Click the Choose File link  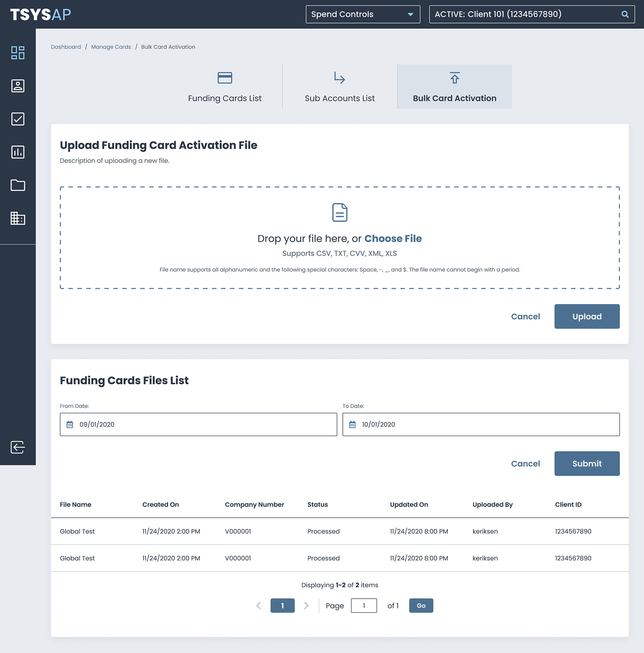click(393, 238)
